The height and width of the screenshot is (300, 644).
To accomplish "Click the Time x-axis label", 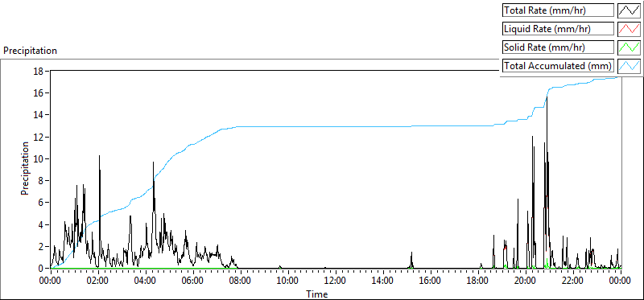I will point(316,294).
